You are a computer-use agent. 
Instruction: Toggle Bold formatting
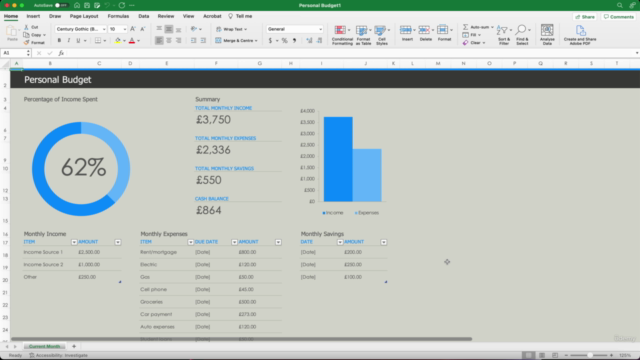[x=59, y=40]
